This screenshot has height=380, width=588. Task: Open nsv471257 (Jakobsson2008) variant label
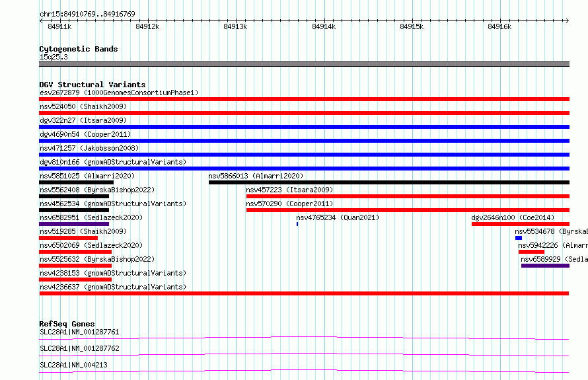click(89, 148)
